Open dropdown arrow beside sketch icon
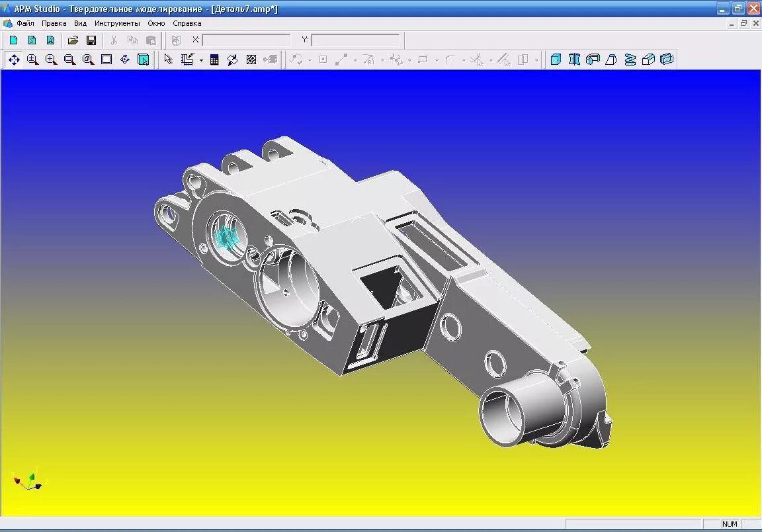Screen dimensions: 762x532 [201, 60]
